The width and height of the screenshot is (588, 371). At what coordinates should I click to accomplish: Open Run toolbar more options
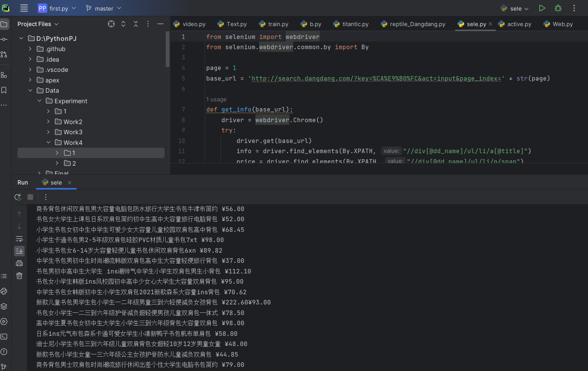[x=46, y=197]
